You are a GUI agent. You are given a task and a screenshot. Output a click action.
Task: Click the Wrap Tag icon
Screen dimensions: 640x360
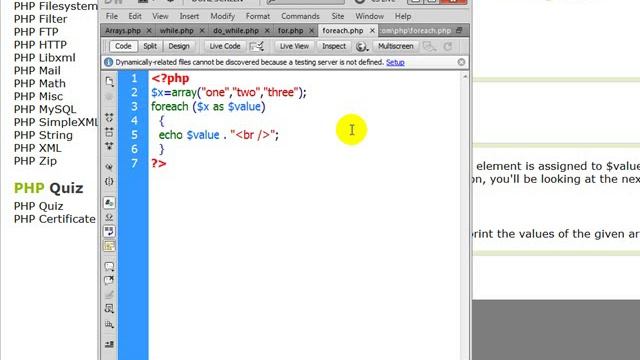pos(109,294)
